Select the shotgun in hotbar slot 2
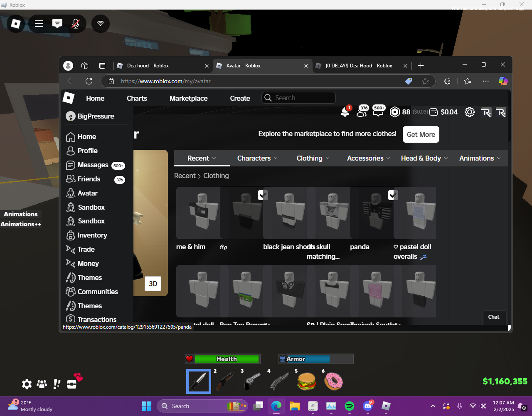 [224, 381]
